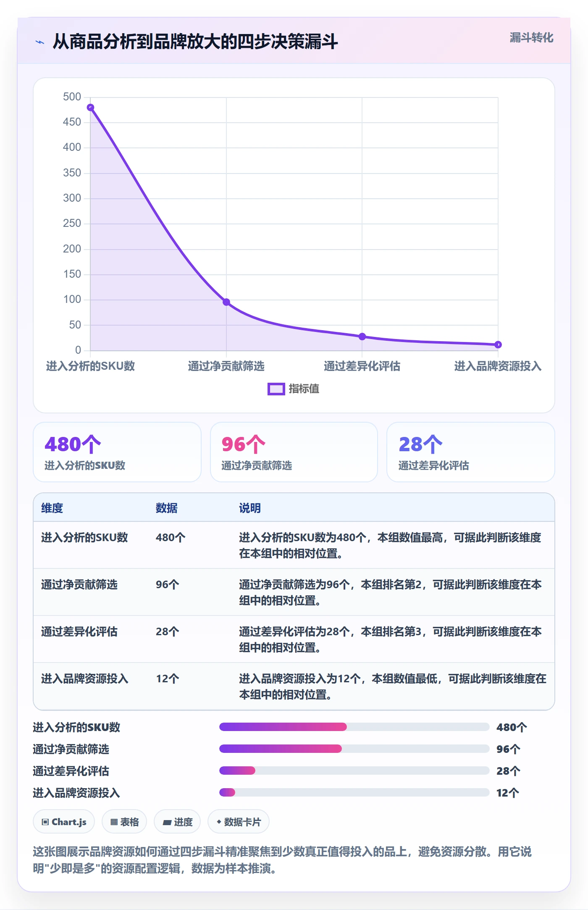Click the lightning icon beside the title
Viewport: 588px width, 910px height.
click(x=40, y=42)
